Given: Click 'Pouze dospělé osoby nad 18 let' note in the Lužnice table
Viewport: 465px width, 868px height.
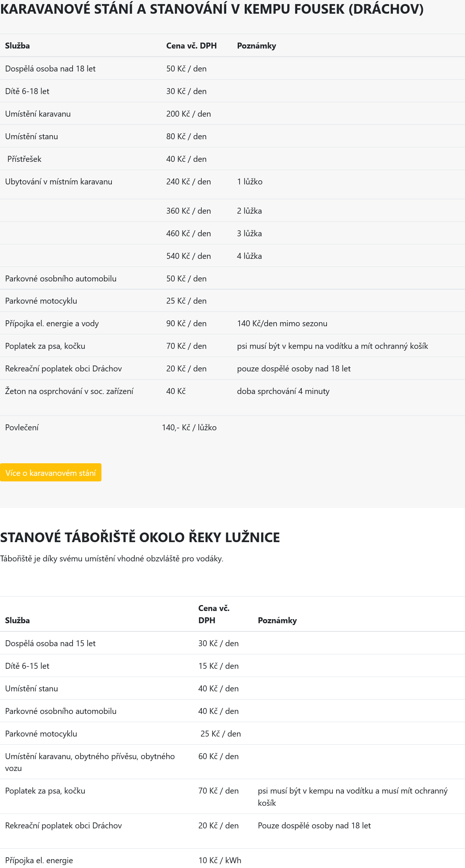Looking at the screenshot, I should coord(314,825).
